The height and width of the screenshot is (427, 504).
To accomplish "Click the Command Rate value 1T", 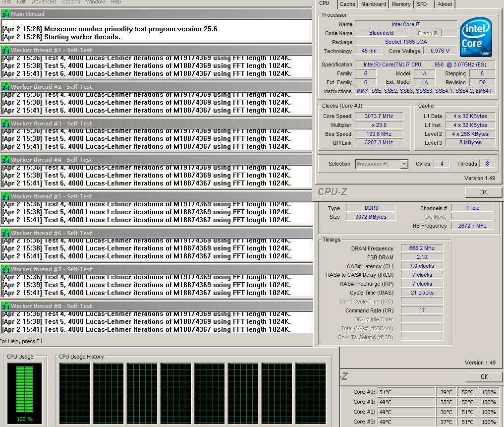I will point(422,310).
